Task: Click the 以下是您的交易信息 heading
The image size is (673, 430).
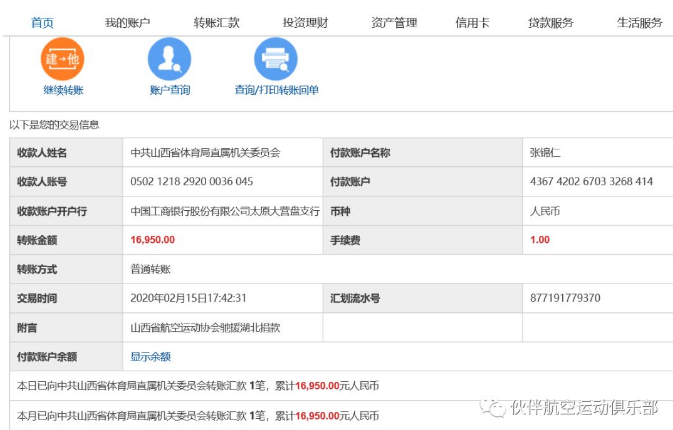Action: pyautogui.click(x=55, y=125)
